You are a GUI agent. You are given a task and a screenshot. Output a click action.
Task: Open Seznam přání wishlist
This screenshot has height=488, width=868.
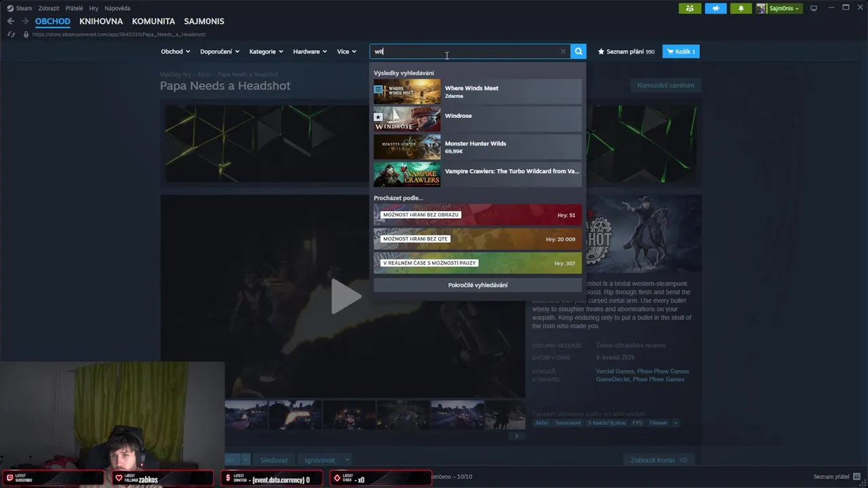626,52
